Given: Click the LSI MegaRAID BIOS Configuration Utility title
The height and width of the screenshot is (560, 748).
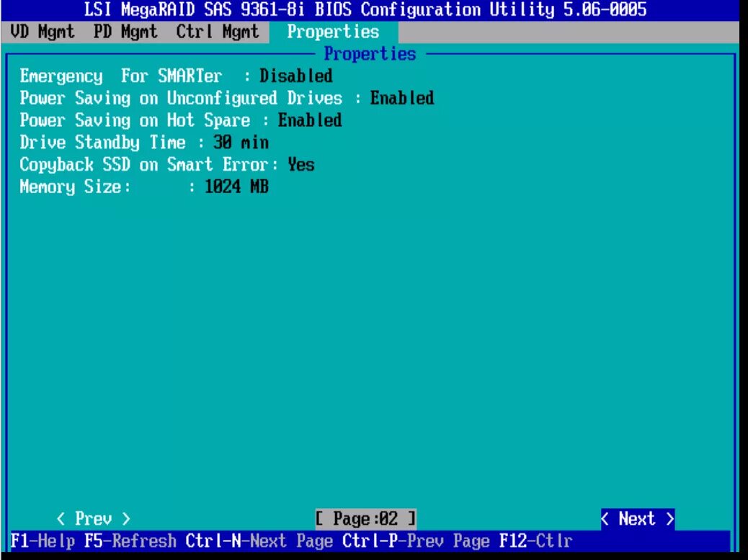Looking at the screenshot, I should pyautogui.click(x=365, y=9).
